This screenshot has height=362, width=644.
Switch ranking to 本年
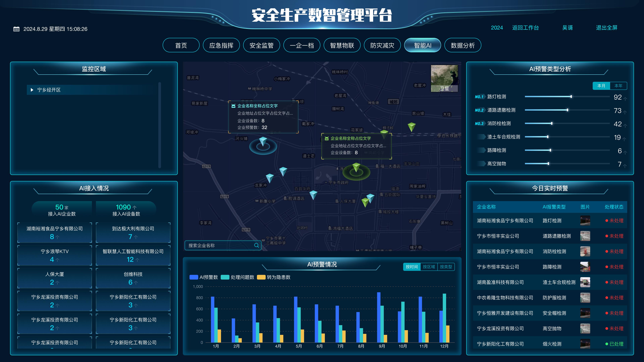click(x=618, y=86)
